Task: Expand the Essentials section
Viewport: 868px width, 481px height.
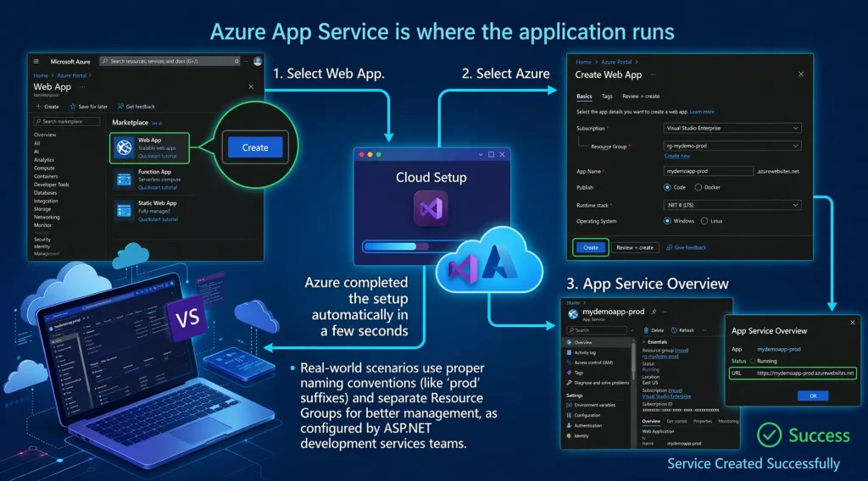Action: (654, 342)
